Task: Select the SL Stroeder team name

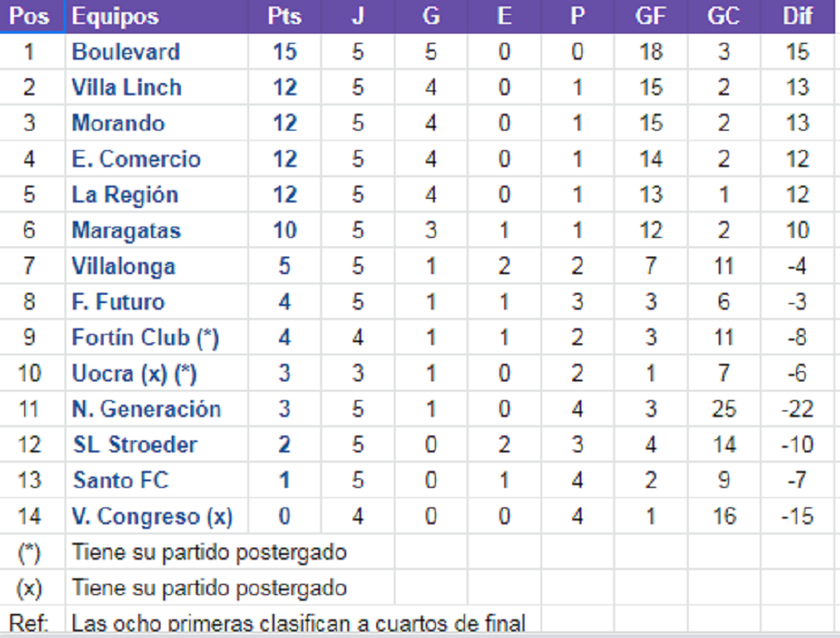Action: point(134,445)
